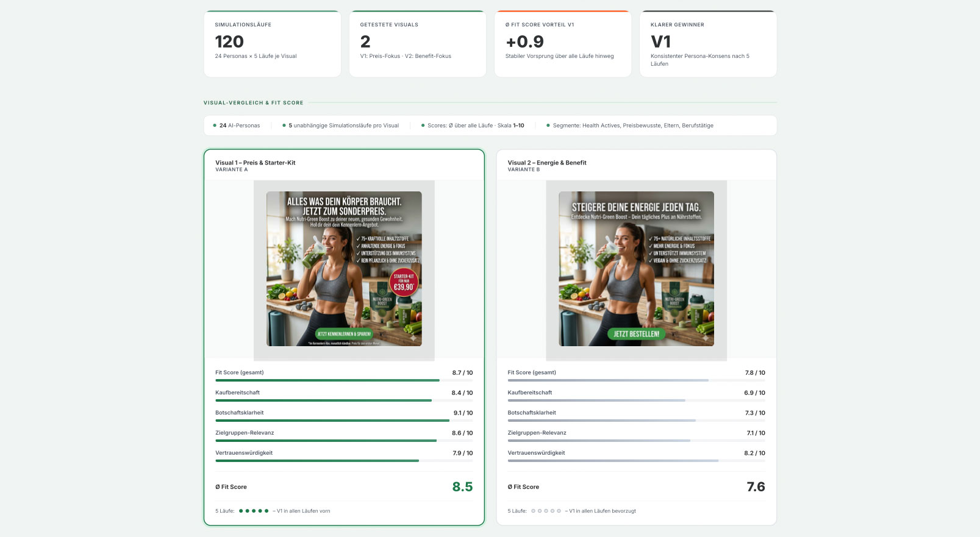Click "Konsistenter Persona-Konsens nach 5 Läufen" text
Image resolution: width=980 pixels, height=537 pixels.
699,60
